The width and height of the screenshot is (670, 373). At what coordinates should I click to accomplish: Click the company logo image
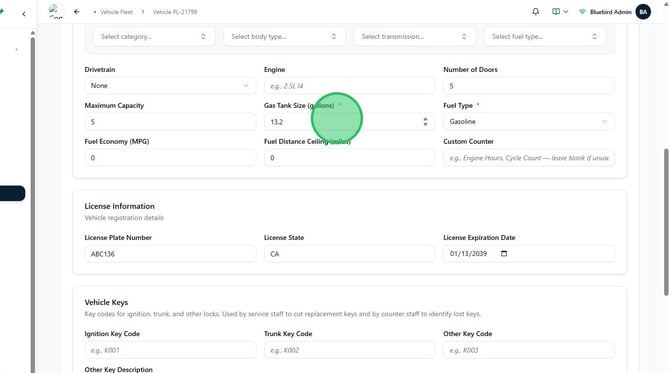click(56, 12)
